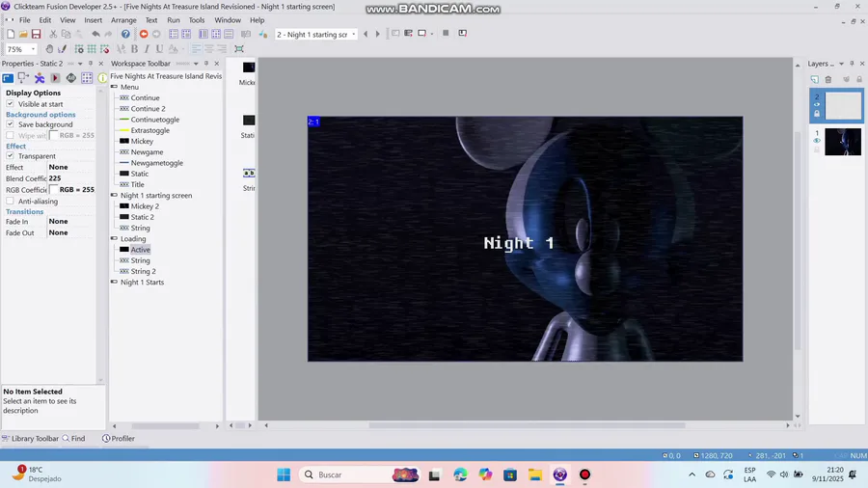Select the layer 1 thumbnail in Layers
This screenshot has width=868, height=488.
click(x=843, y=142)
